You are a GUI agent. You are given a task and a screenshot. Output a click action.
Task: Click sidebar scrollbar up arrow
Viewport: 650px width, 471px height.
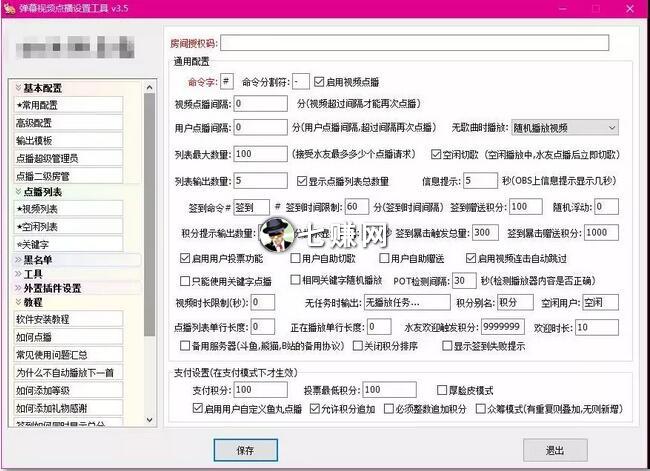pyautogui.click(x=150, y=87)
